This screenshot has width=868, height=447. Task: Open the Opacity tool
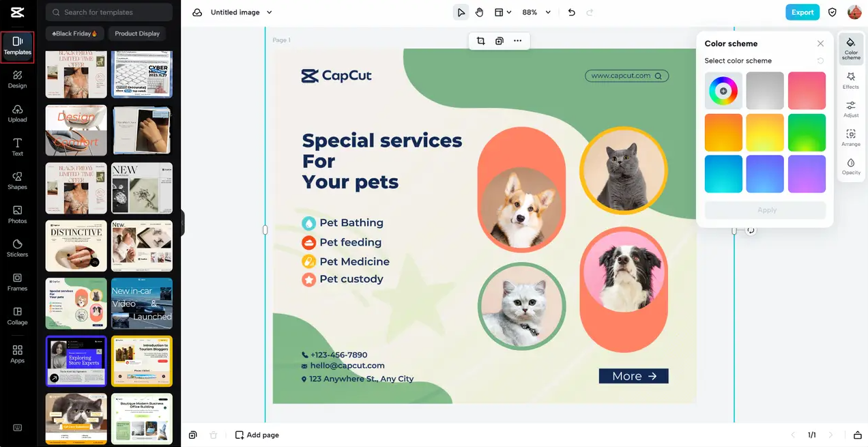coord(851,167)
